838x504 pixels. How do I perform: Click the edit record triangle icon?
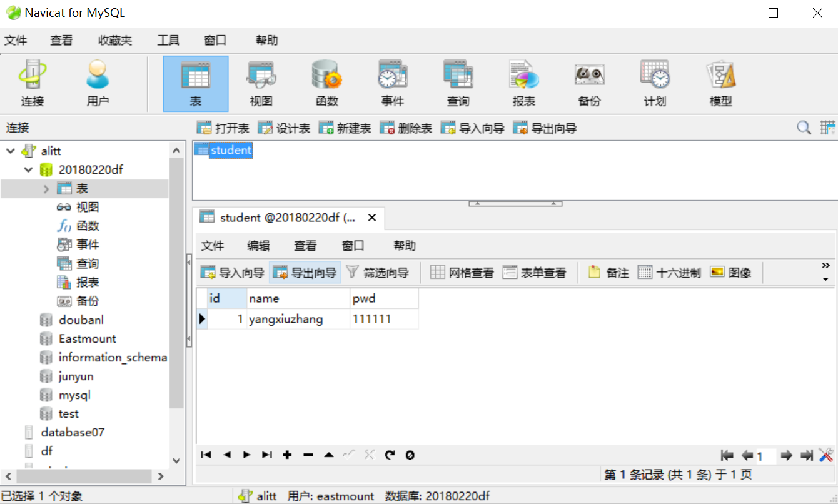[x=328, y=455]
